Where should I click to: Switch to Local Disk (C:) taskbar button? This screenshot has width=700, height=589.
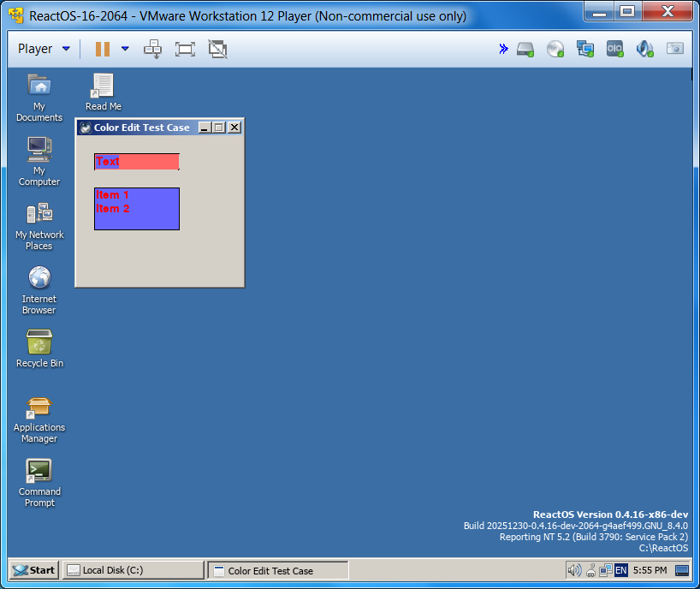133,570
